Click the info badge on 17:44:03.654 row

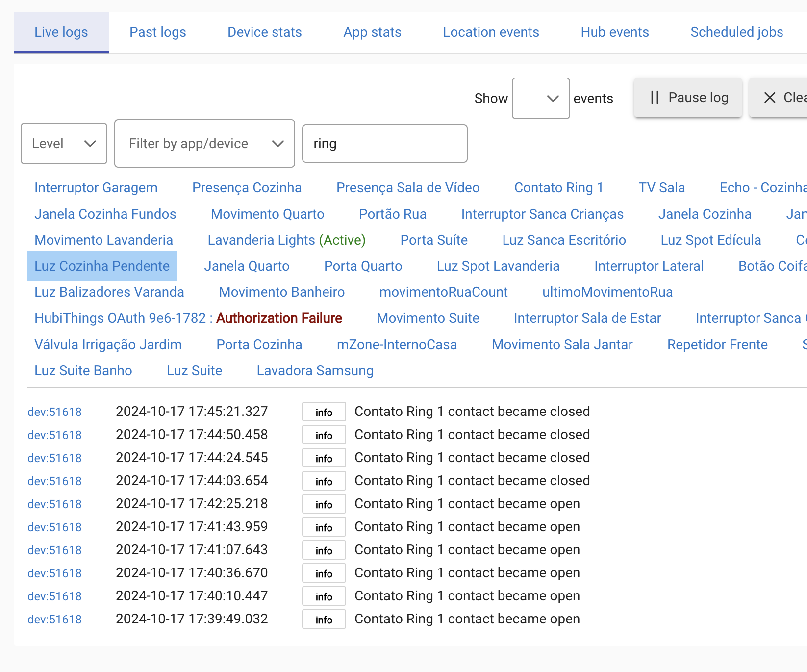pos(324,481)
